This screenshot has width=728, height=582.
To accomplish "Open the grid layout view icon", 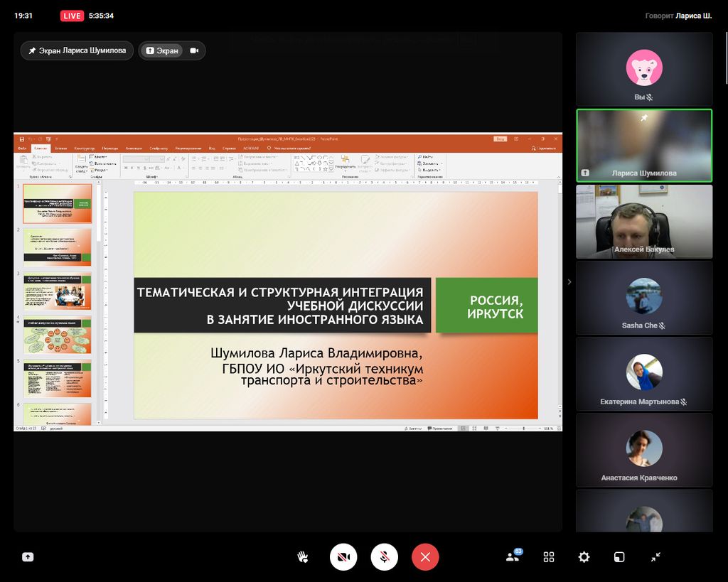I will point(549,557).
